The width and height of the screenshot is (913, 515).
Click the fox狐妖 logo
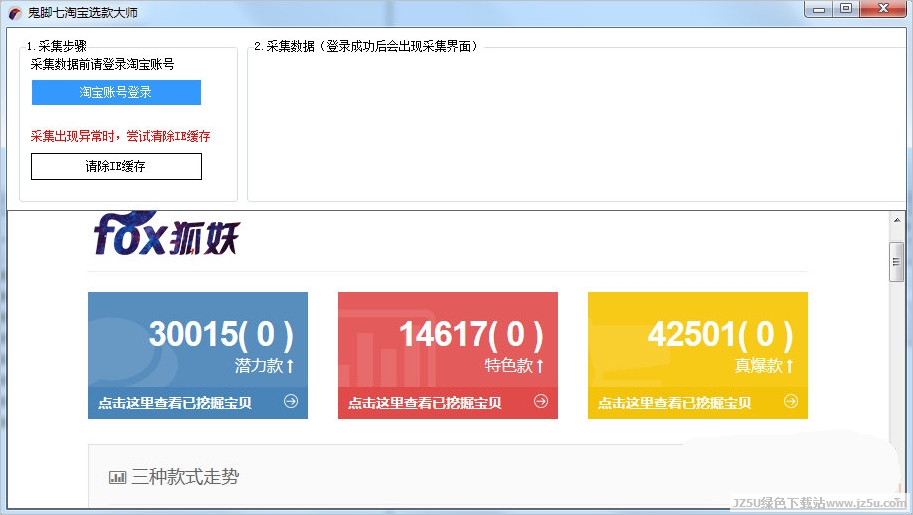167,235
